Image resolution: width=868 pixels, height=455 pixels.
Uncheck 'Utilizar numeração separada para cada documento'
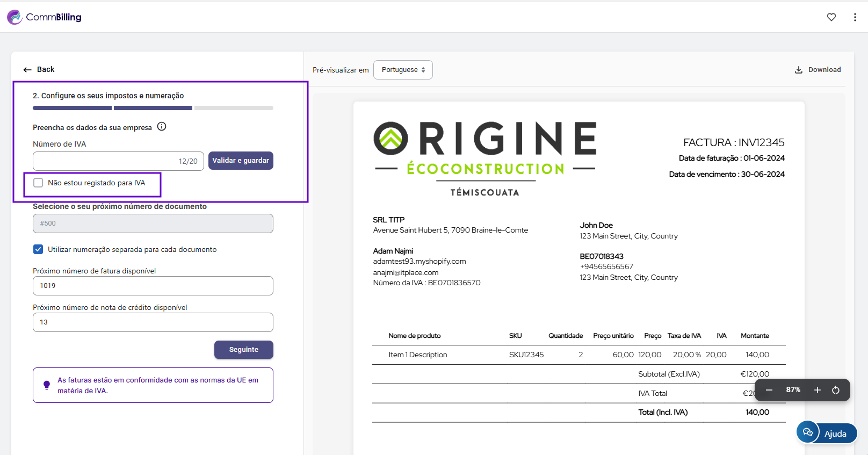(39, 249)
